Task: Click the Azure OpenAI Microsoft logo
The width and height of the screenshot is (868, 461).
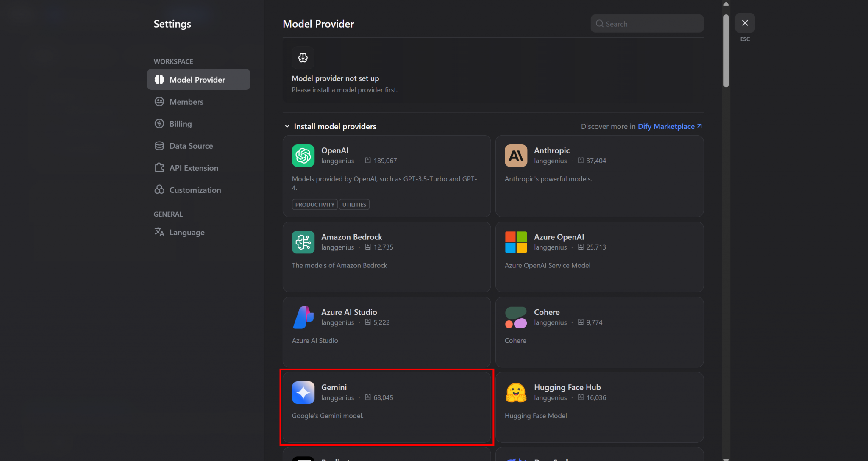Action: (516, 242)
